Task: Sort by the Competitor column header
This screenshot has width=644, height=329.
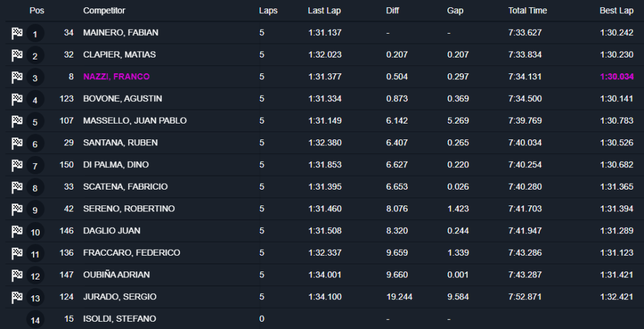Action: (104, 11)
